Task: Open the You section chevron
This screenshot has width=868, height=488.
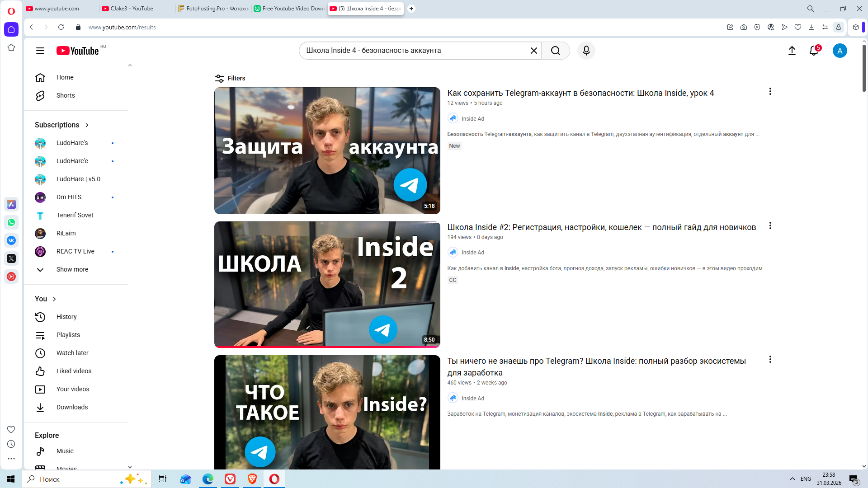Action: tap(54, 299)
